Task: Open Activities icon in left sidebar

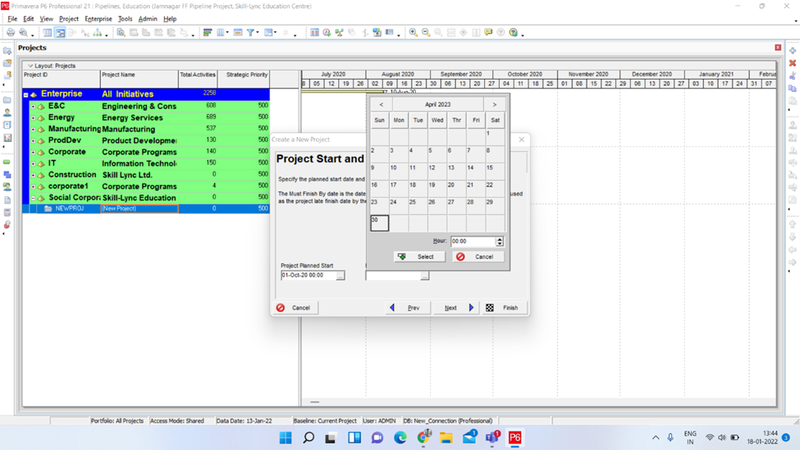Action: coord(7,174)
